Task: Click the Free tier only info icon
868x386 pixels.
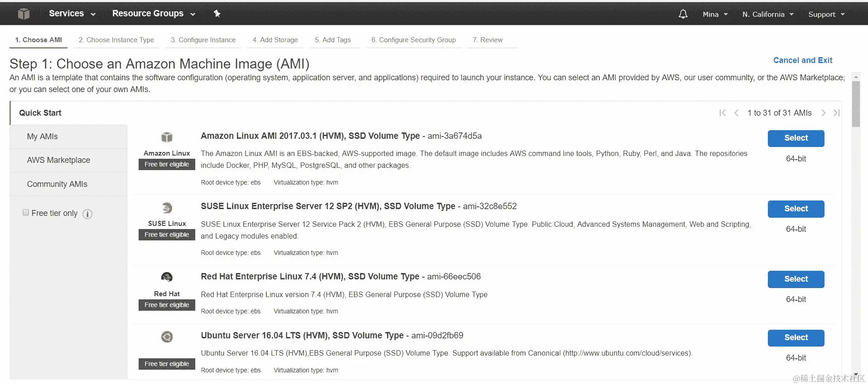Action: point(87,214)
